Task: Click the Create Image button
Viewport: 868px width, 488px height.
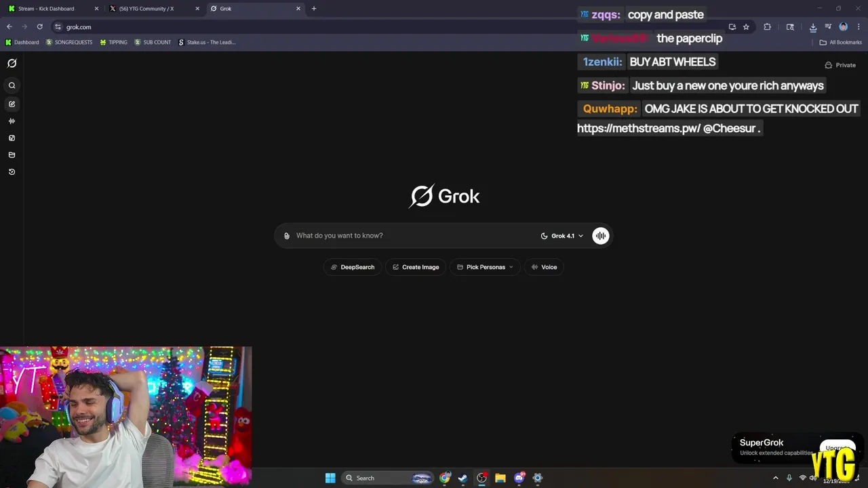Action: pyautogui.click(x=416, y=267)
